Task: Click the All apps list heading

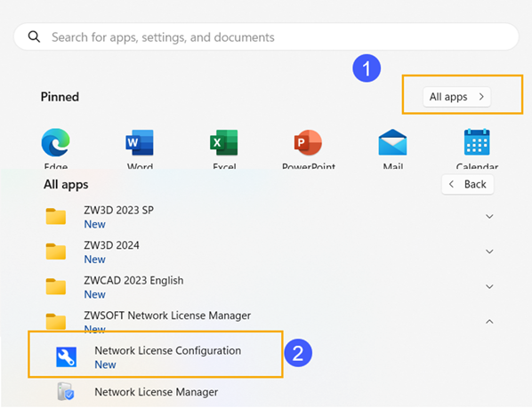Action: [66, 185]
